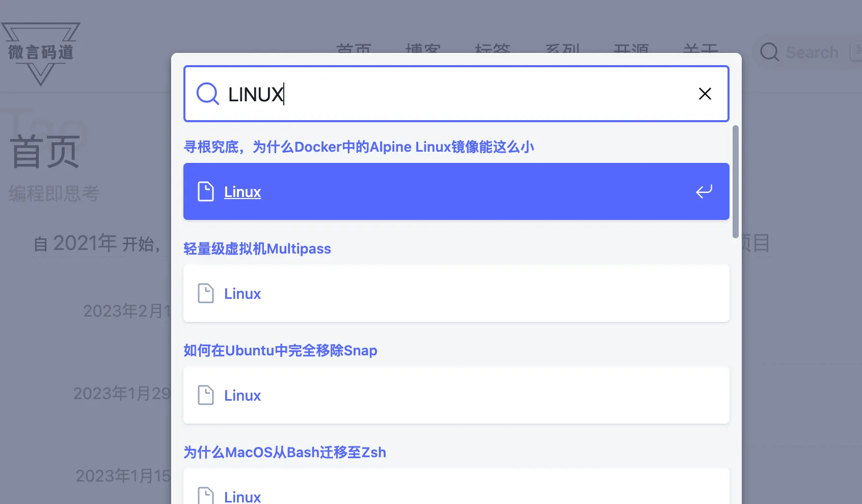Open the highlighted Linux result under the Alpine article

tap(456, 191)
